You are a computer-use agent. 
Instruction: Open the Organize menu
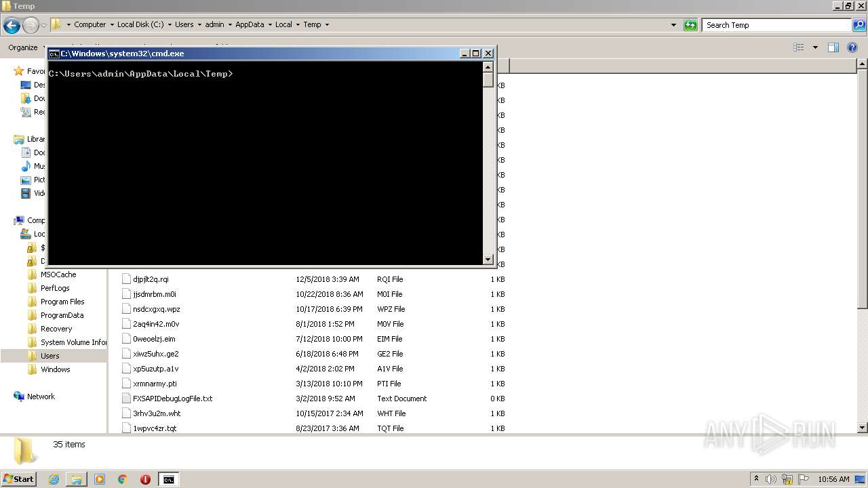(23, 47)
